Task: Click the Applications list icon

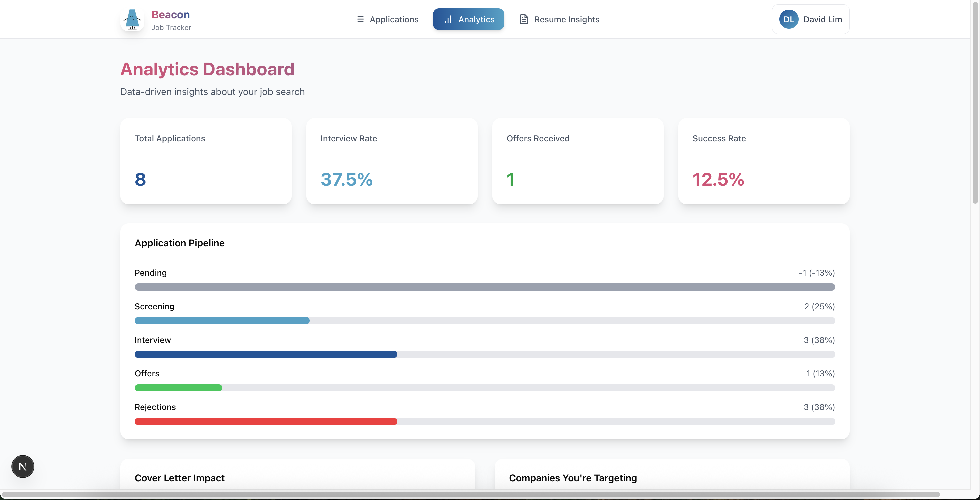Action: 360,19
